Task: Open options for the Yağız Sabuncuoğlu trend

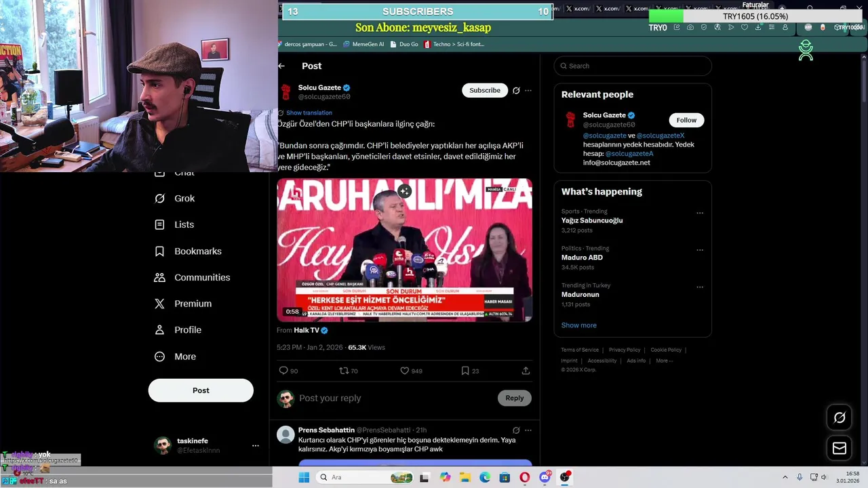Action: (700, 213)
